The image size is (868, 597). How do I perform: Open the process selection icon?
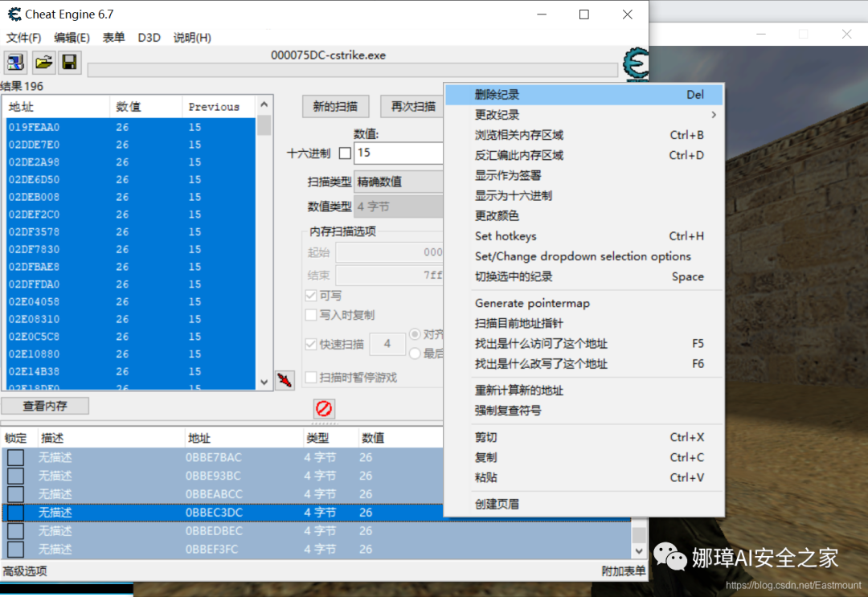point(15,62)
